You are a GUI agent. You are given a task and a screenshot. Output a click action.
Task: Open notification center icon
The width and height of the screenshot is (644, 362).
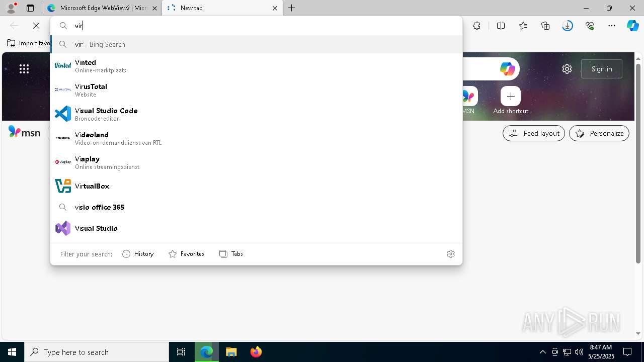point(627,352)
